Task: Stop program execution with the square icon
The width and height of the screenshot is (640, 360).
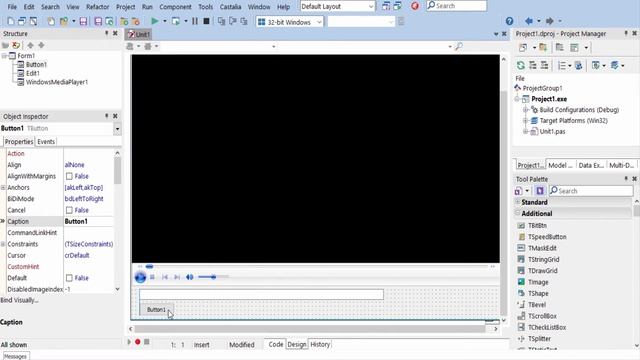Action: [x=207, y=21]
